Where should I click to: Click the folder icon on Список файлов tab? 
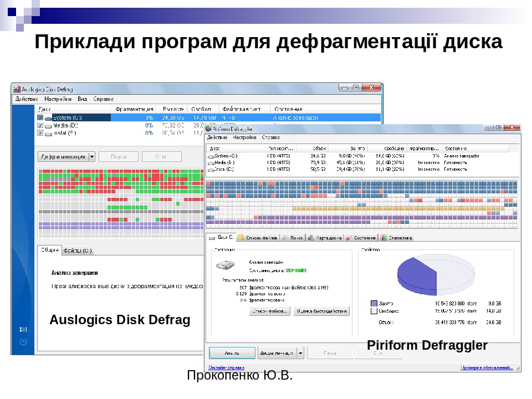241,238
